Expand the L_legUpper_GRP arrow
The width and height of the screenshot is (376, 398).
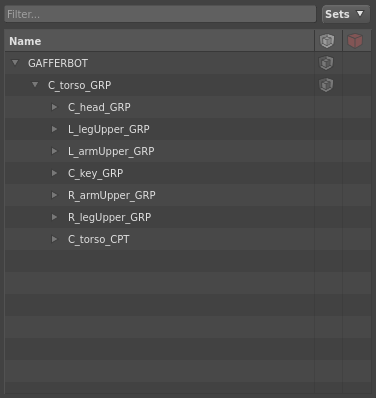pyautogui.click(x=54, y=129)
